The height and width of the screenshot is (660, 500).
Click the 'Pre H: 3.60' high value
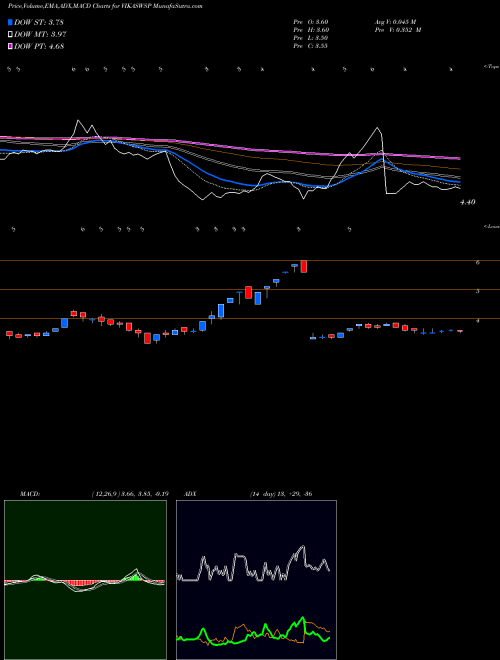point(311,30)
